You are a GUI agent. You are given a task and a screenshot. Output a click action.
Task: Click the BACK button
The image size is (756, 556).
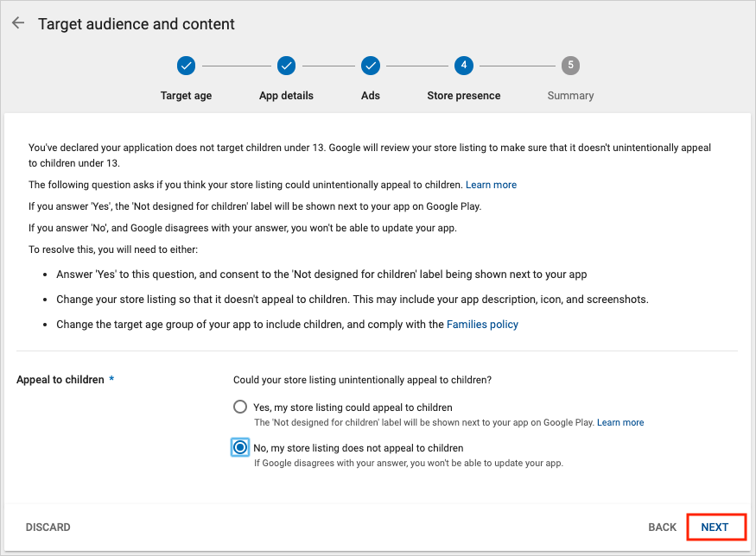click(662, 528)
